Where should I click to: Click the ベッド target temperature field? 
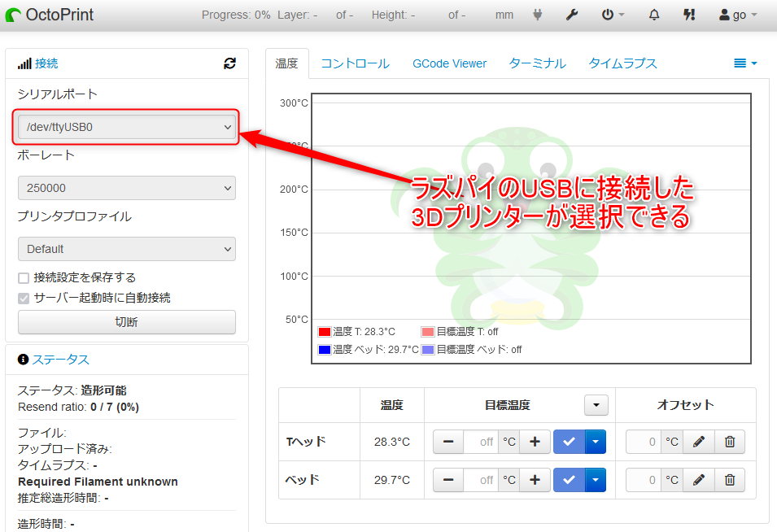(481, 479)
